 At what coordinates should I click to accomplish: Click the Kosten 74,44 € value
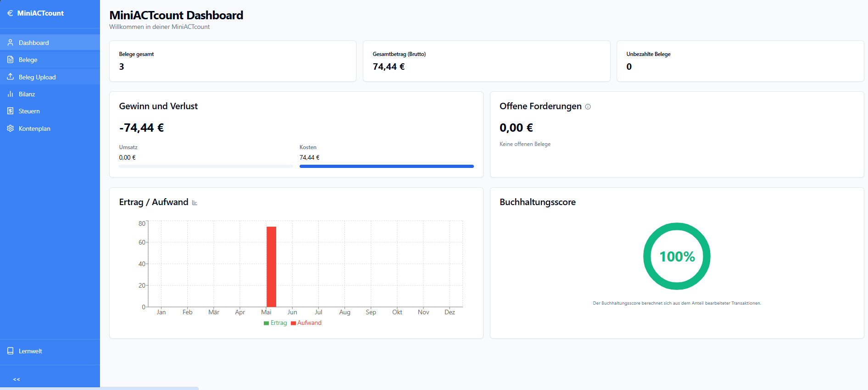tap(310, 157)
